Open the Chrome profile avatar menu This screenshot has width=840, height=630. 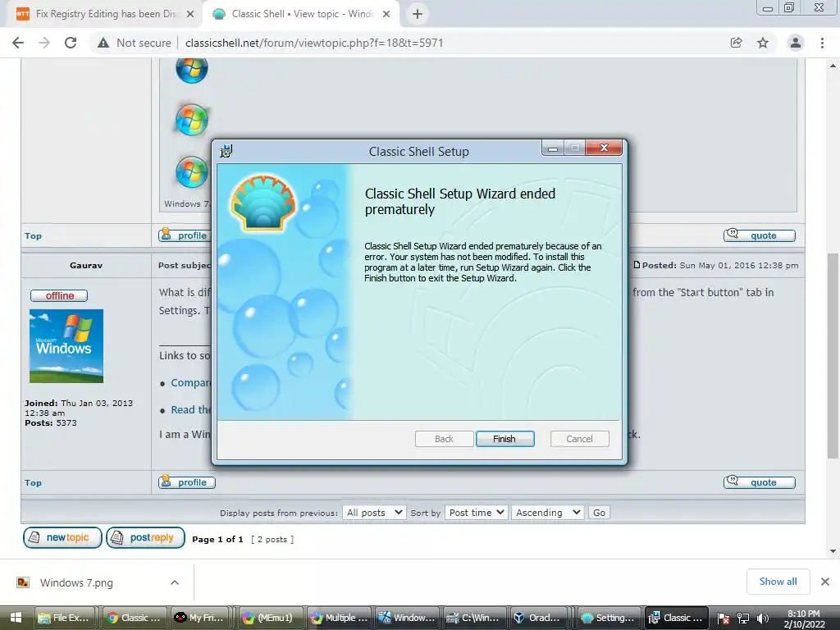pyautogui.click(x=796, y=43)
